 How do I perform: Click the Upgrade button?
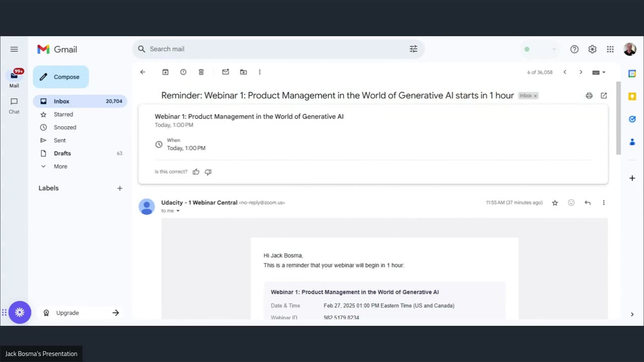81,313
